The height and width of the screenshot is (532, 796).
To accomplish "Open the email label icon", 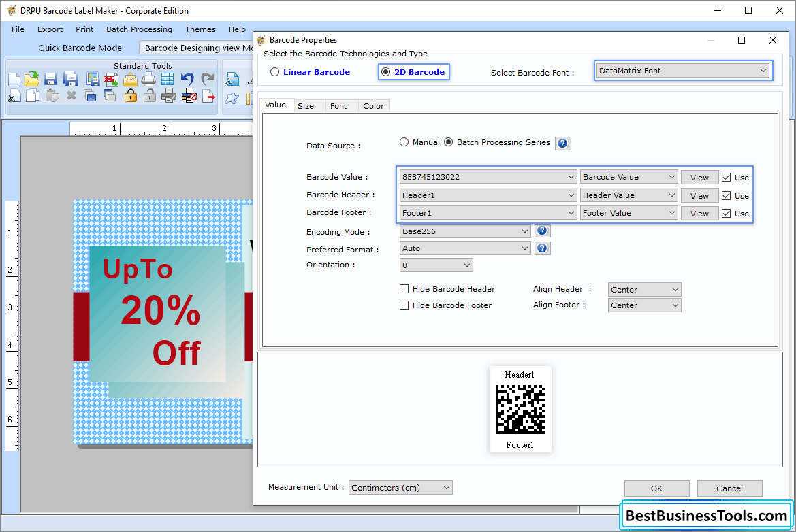I will click(131, 78).
